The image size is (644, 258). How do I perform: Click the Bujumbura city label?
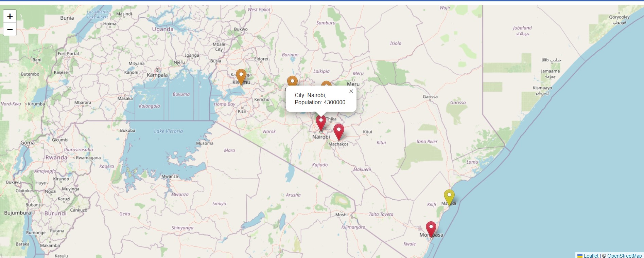pyautogui.click(x=17, y=213)
